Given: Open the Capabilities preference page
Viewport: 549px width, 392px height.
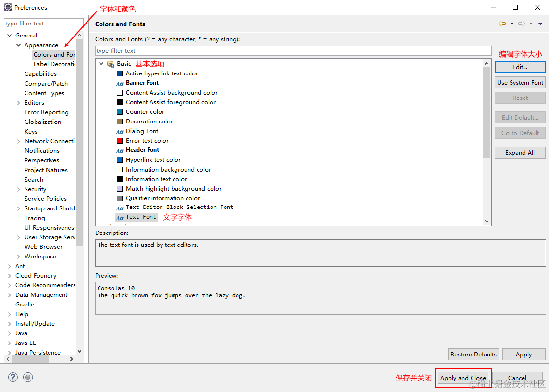Looking at the screenshot, I should 40,74.
